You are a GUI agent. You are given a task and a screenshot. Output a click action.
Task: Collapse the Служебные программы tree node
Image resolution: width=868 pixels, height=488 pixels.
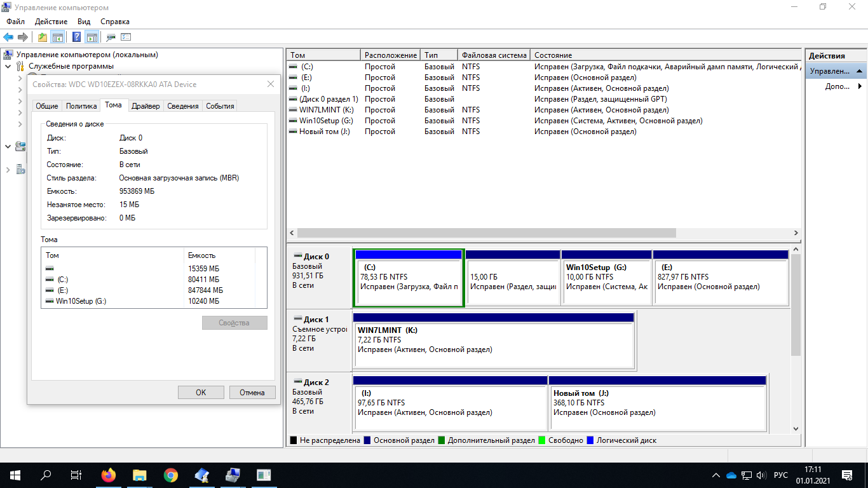(x=8, y=66)
